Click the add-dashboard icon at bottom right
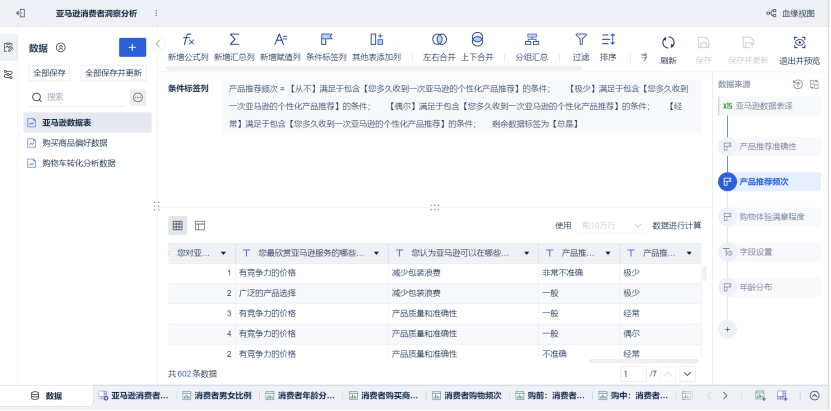This screenshot has height=411, width=831. tap(781, 395)
